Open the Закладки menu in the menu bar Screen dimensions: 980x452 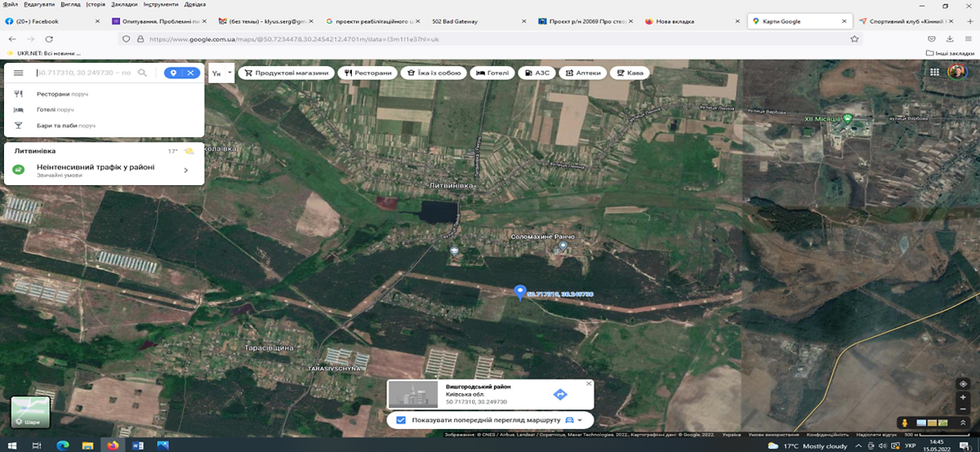coord(124,4)
